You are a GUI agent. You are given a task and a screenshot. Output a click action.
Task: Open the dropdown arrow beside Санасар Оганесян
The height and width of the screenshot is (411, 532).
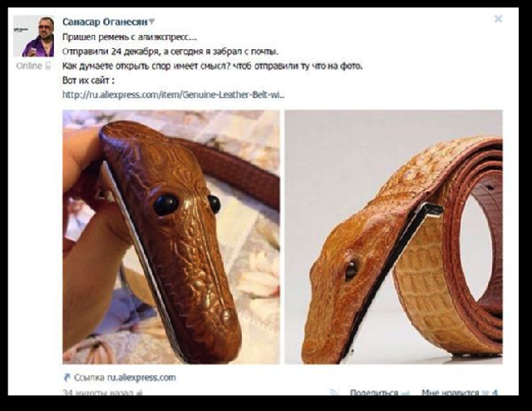pos(151,22)
